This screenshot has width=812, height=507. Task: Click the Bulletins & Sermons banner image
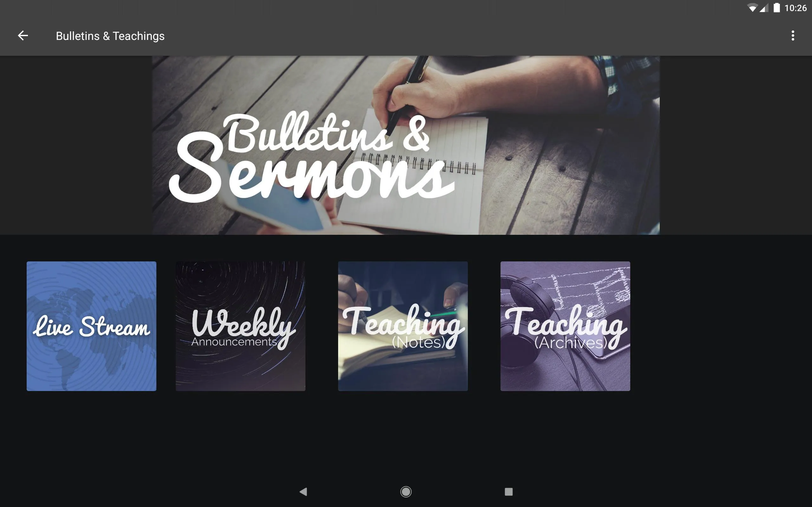[406, 145]
